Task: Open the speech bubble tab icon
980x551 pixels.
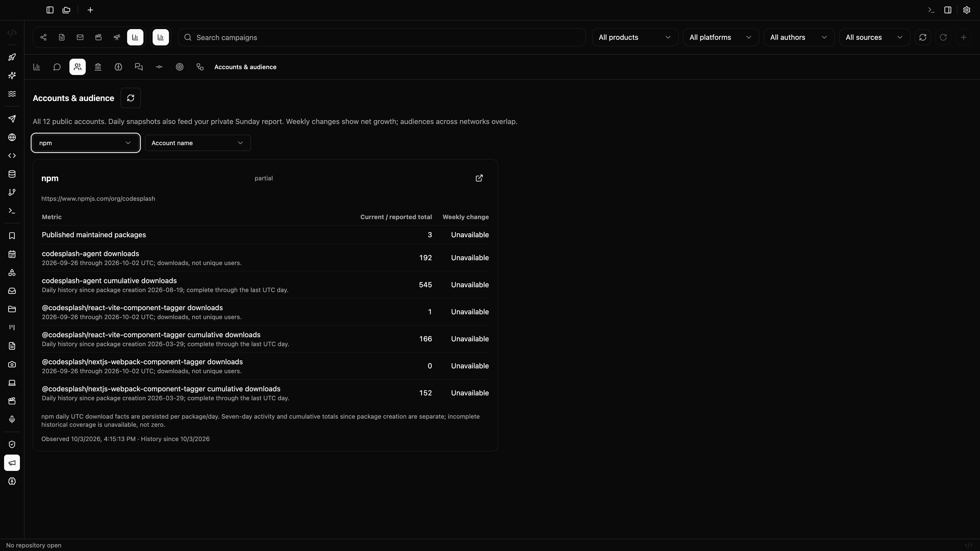Action: pyautogui.click(x=57, y=67)
